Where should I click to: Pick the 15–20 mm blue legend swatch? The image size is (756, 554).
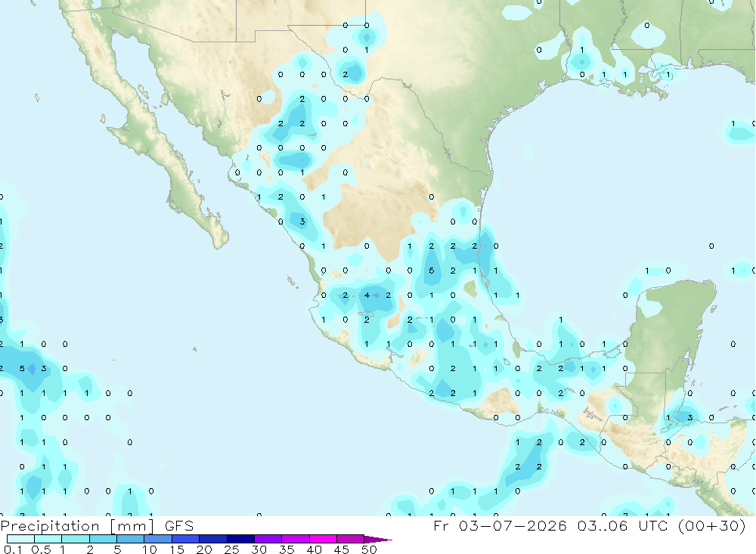tap(186, 539)
